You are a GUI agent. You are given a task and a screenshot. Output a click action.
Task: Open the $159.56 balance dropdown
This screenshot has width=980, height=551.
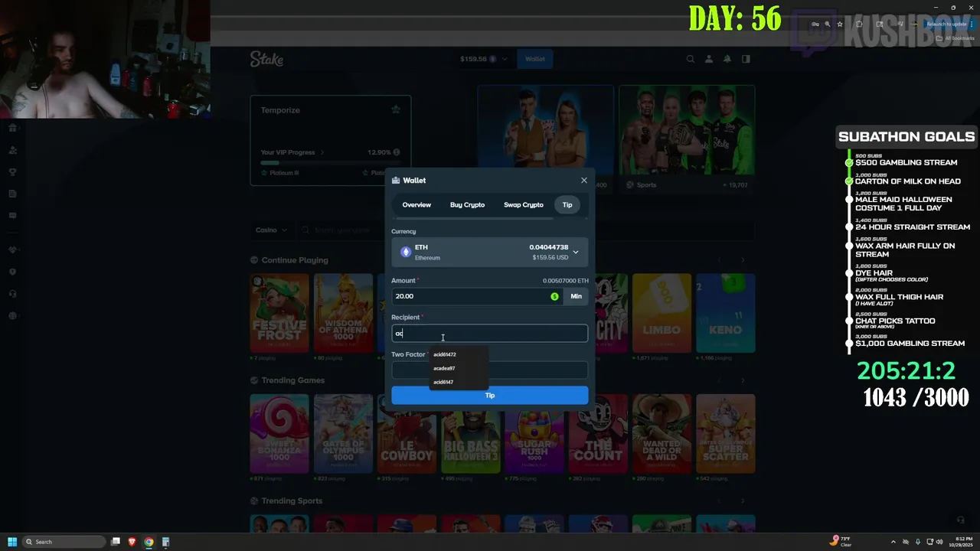(x=484, y=59)
